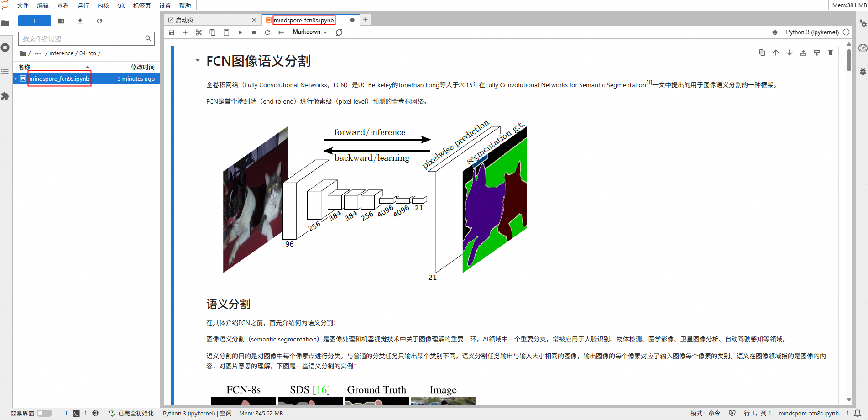
Task: Cut the selected cell with scissors icon
Action: pos(199,32)
